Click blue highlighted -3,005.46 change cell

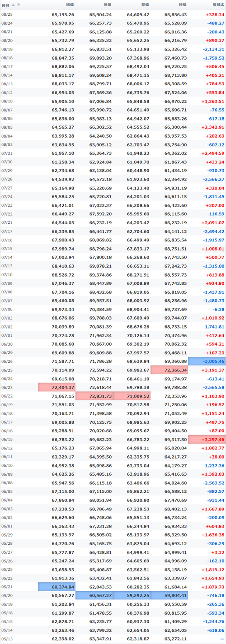pyautogui.click(x=207, y=361)
